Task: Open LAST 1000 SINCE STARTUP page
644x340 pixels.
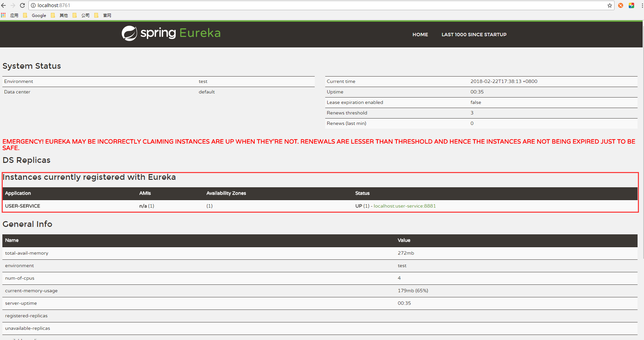Action: tap(474, 35)
